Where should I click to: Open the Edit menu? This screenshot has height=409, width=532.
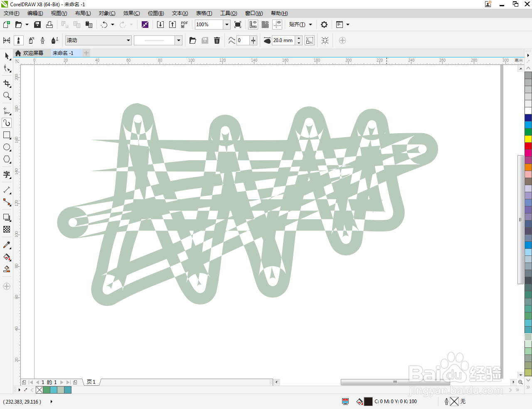pyautogui.click(x=35, y=13)
